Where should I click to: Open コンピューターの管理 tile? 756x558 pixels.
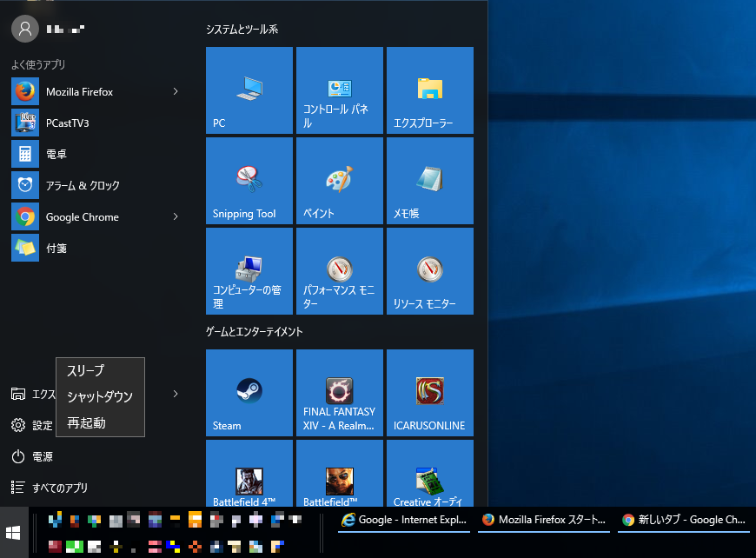click(x=249, y=271)
